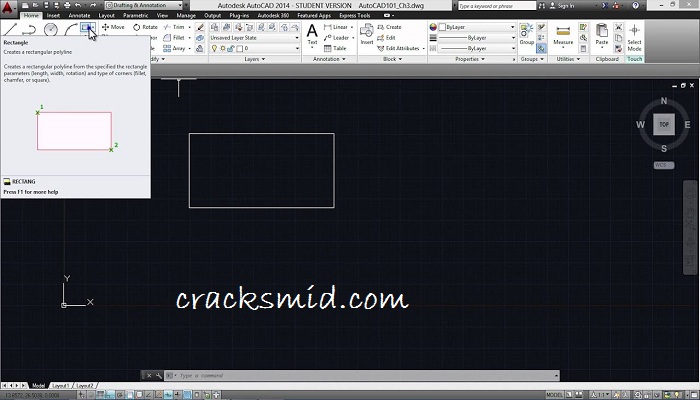Open Layer Properties manager
The width and height of the screenshot is (700, 400).
click(x=214, y=27)
